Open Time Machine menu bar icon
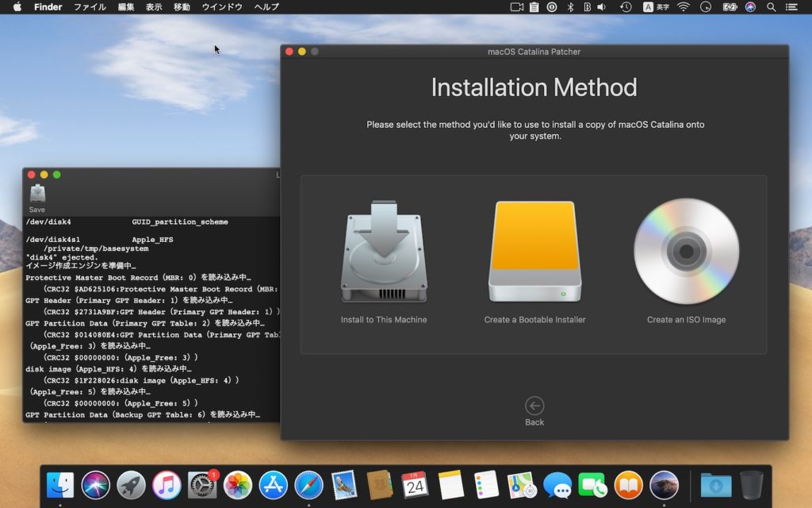Image resolution: width=812 pixels, height=508 pixels. (x=626, y=7)
